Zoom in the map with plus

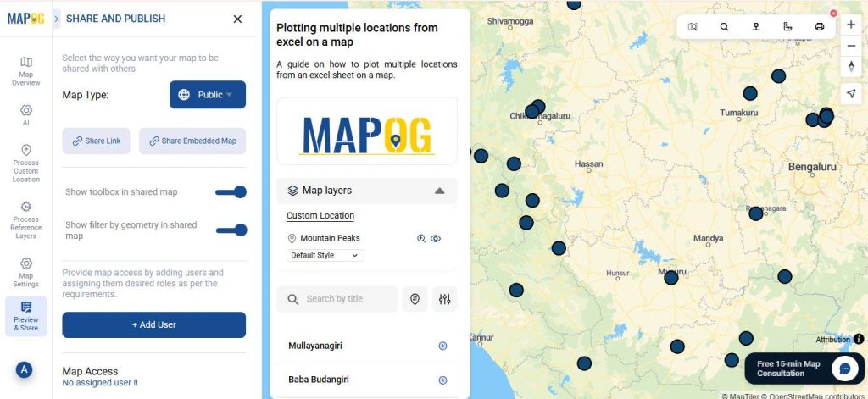851,25
